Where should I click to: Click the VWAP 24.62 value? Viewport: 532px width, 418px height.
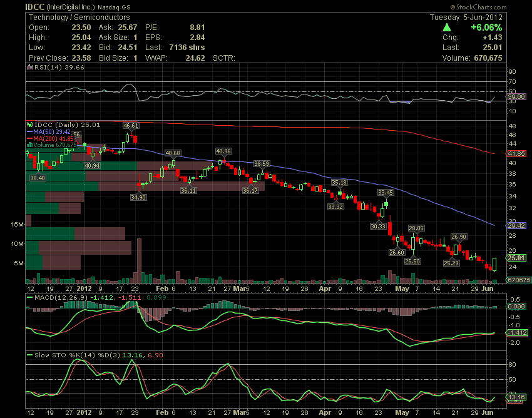coord(195,58)
